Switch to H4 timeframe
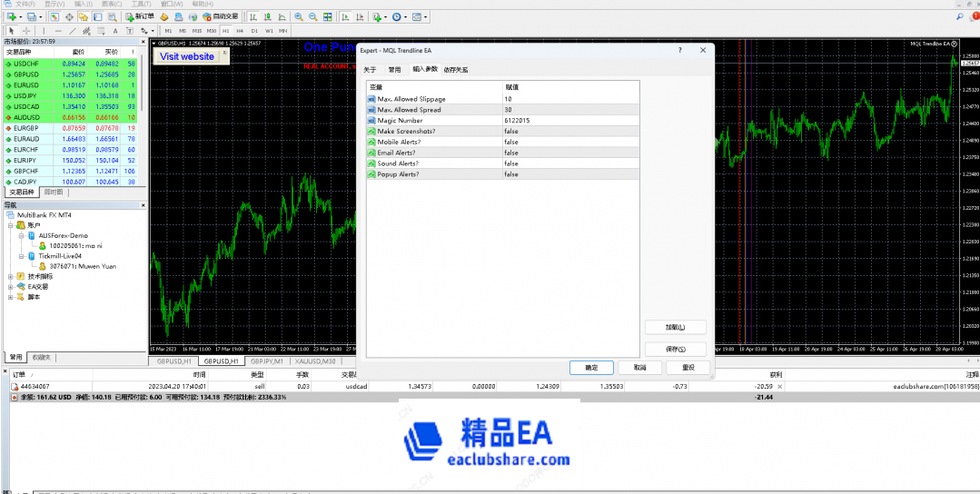This screenshot has width=980, height=494. 240,31
